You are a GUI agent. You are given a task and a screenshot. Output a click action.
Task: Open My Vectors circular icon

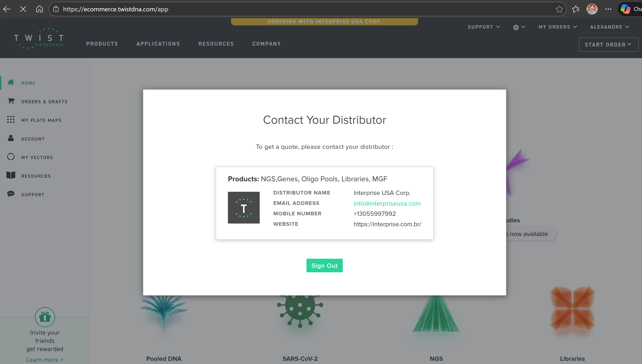pyautogui.click(x=11, y=157)
